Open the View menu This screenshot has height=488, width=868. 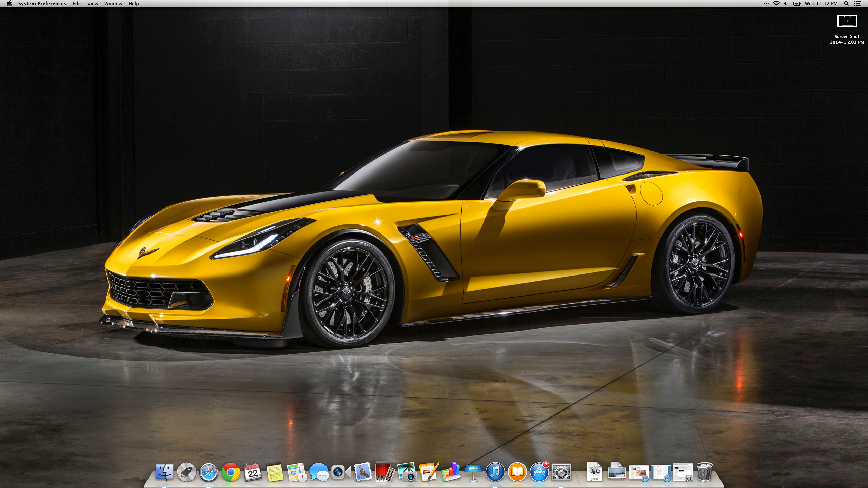coord(93,4)
